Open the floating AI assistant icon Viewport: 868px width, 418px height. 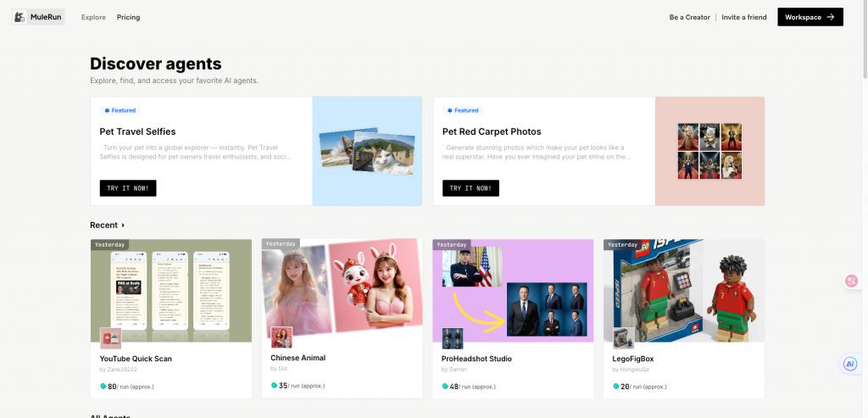(x=850, y=364)
